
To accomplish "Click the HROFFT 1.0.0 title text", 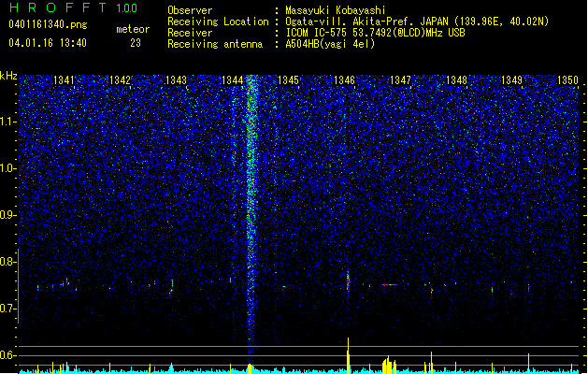I will (x=73, y=7).
